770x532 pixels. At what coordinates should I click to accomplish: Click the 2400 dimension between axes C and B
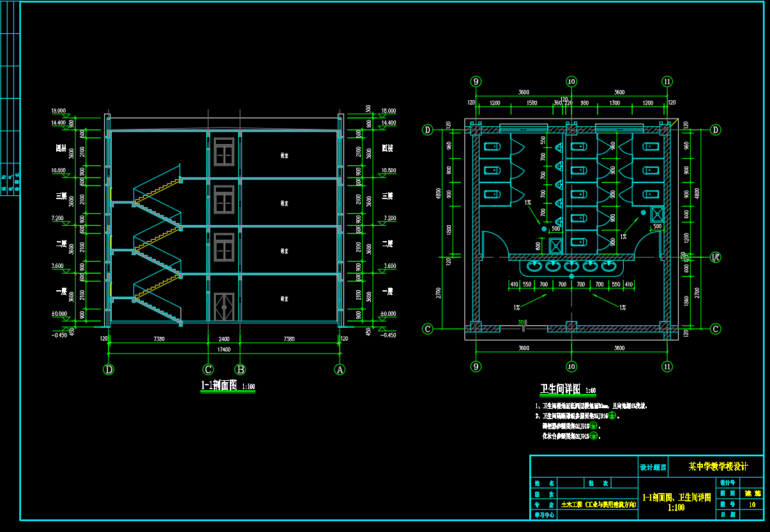pos(223,339)
